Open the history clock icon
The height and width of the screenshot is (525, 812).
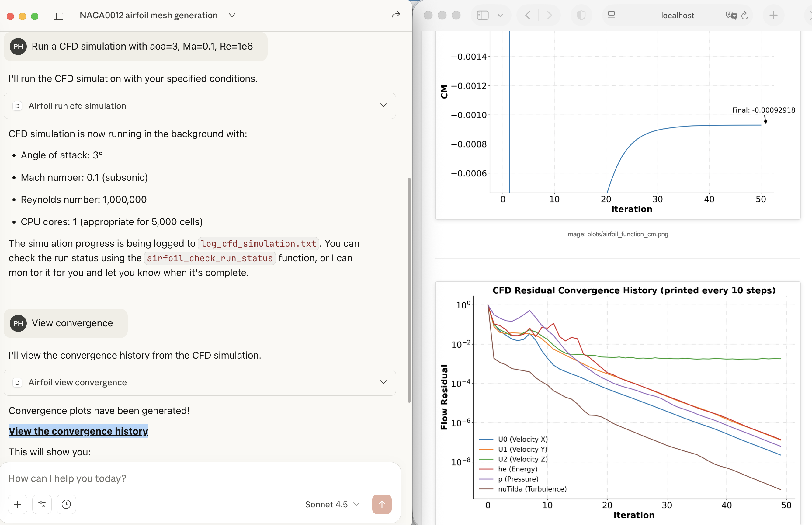pyautogui.click(x=66, y=504)
